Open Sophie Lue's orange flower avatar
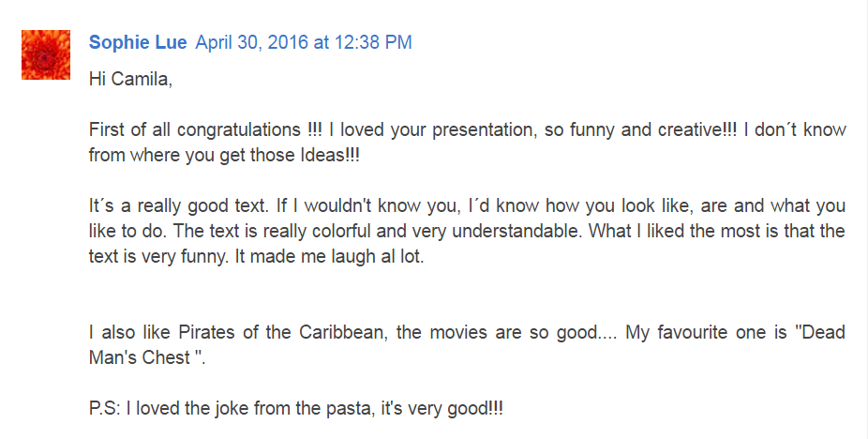Image resolution: width=868 pixels, height=439 pixels. click(x=46, y=54)
